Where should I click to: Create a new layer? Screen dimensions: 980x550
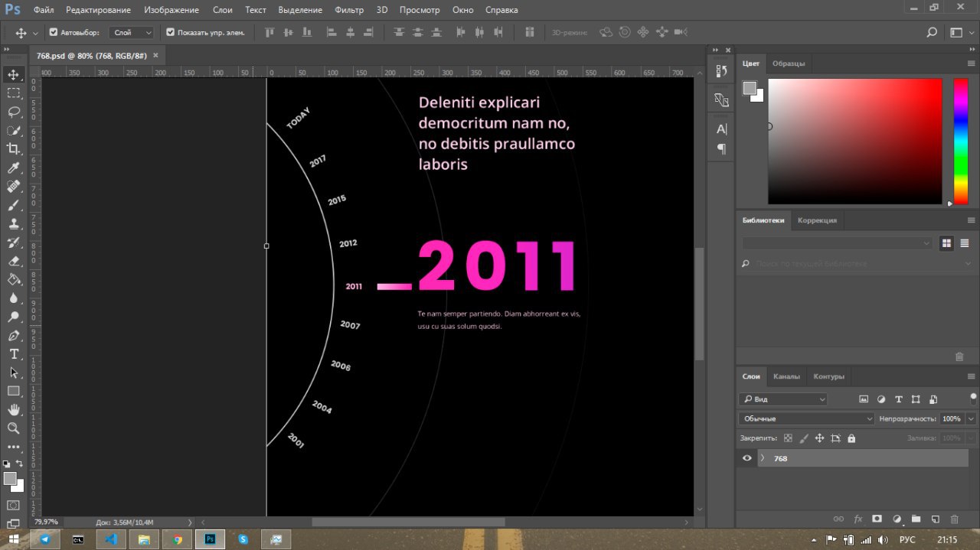(x=935, y=519)
